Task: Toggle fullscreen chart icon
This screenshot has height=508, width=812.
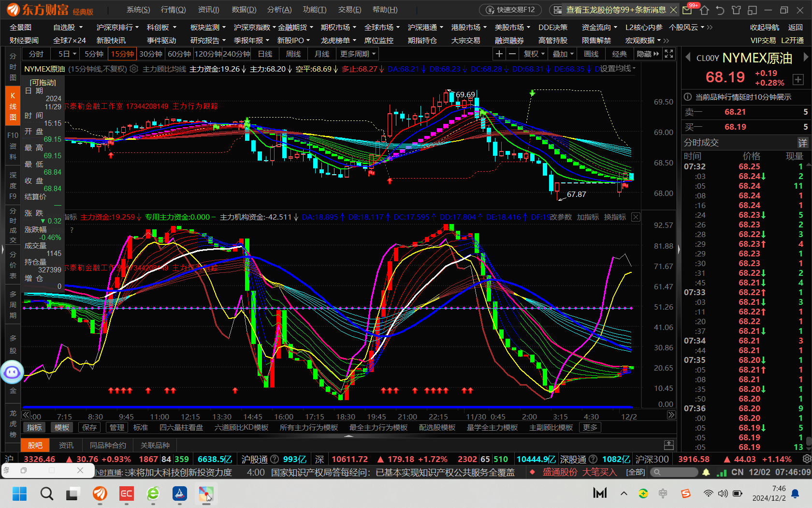Action: coord(669,54)
